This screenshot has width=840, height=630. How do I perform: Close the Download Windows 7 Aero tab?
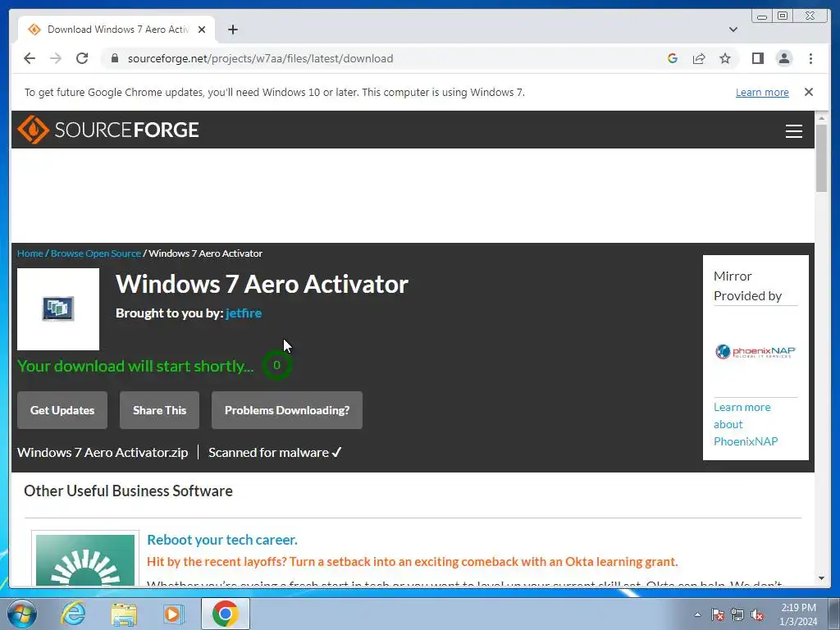tap(202, 30)
